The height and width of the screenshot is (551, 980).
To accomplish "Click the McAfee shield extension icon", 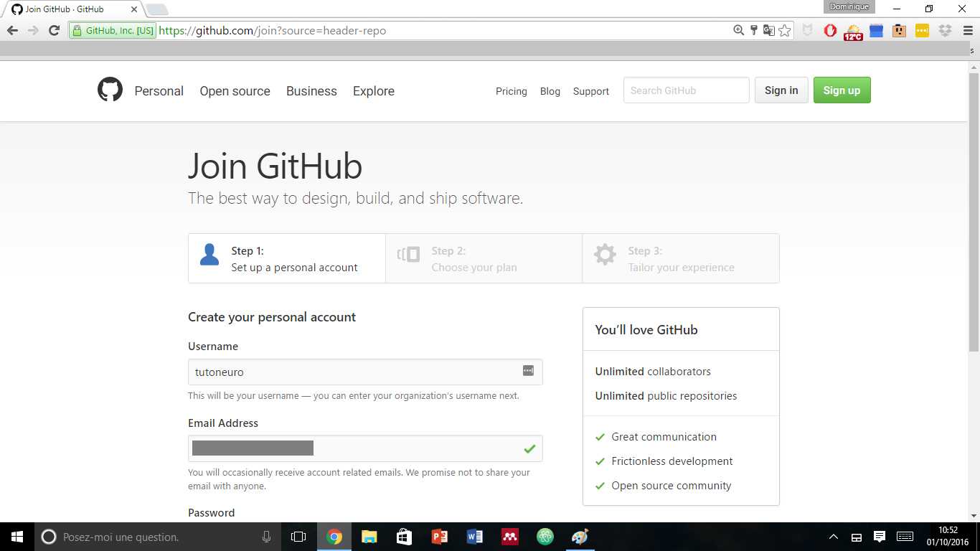I will tap(808, 31).
